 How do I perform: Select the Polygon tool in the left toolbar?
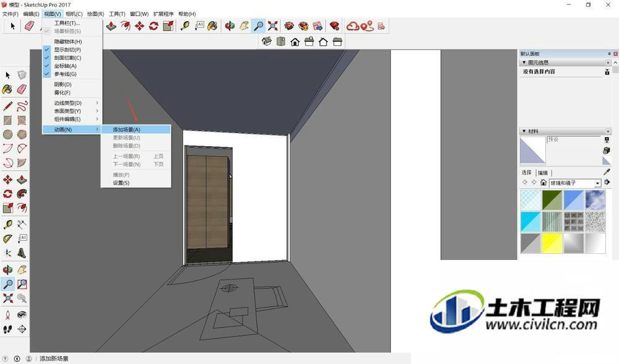pos(22,134)
